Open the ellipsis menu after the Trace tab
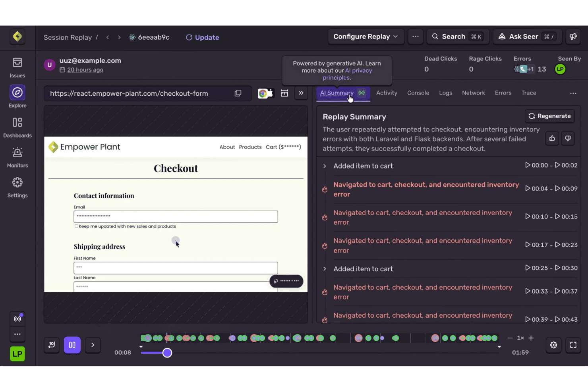This screenshot has width=588, height=392. (573, 93)
